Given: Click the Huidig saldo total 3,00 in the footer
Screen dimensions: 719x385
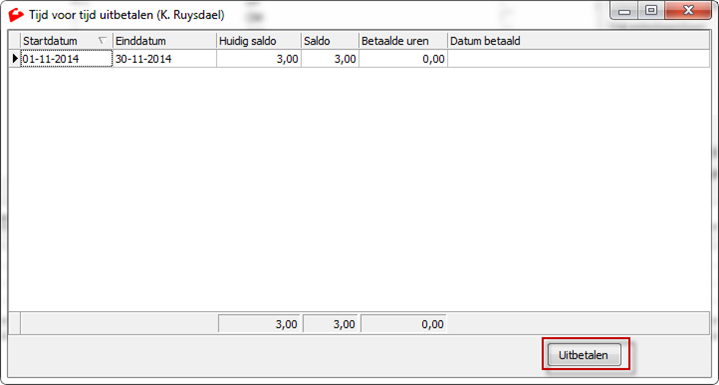Looking at the screenshot, I should coord(259,324).
